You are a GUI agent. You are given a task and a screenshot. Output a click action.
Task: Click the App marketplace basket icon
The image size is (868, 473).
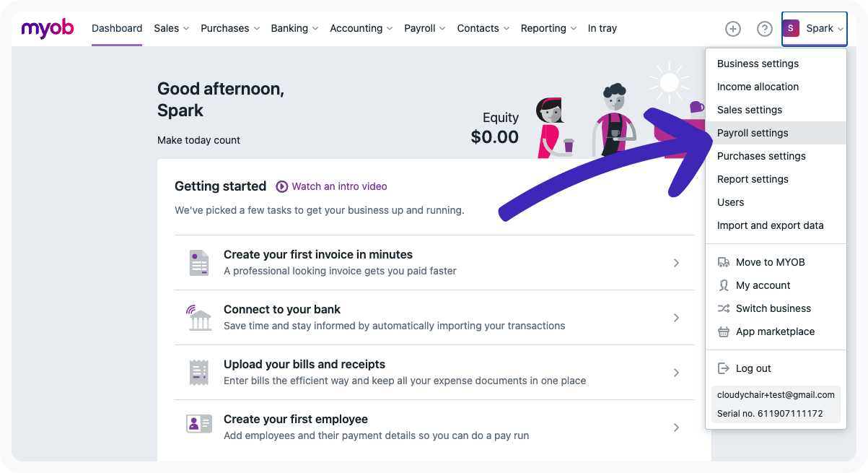click(724, 331)
